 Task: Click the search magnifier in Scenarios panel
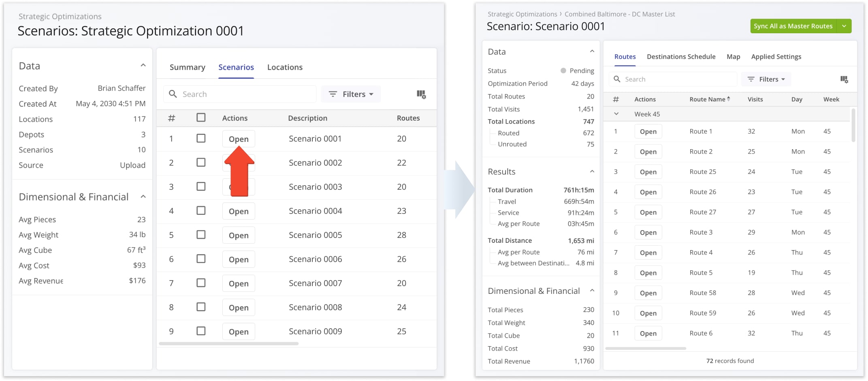(173, 94)
